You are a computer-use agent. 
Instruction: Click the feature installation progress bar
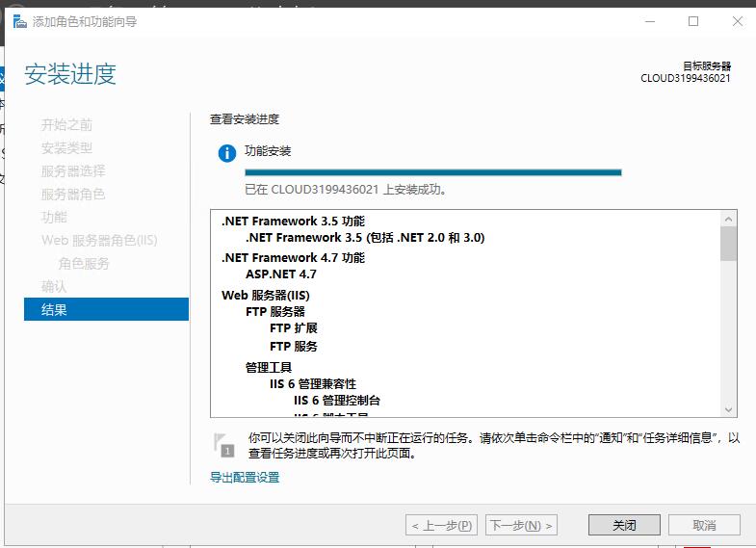[432, 172]
